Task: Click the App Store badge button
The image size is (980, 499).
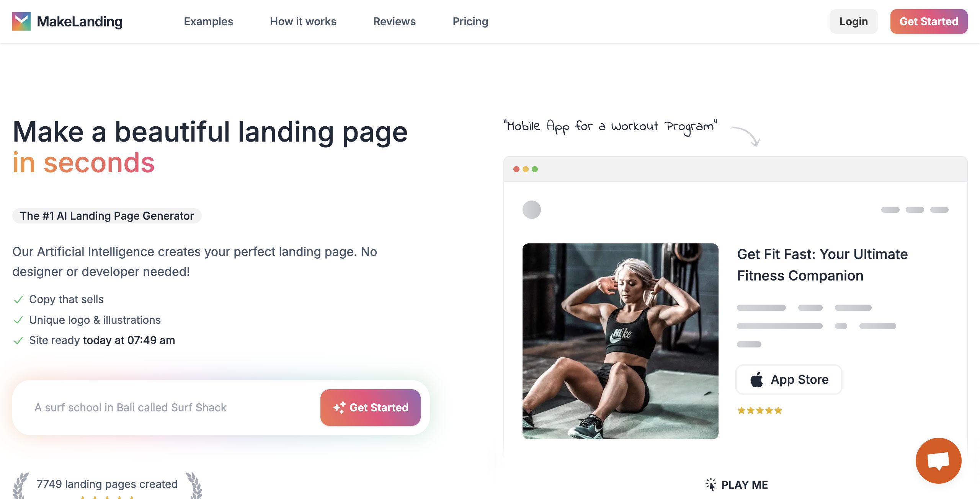Action: (x=789, y=380)
